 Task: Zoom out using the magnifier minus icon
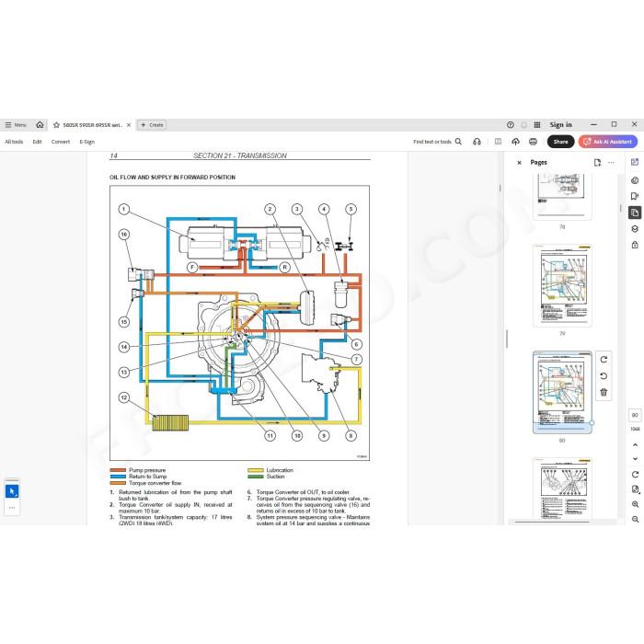tap(635, 519)
